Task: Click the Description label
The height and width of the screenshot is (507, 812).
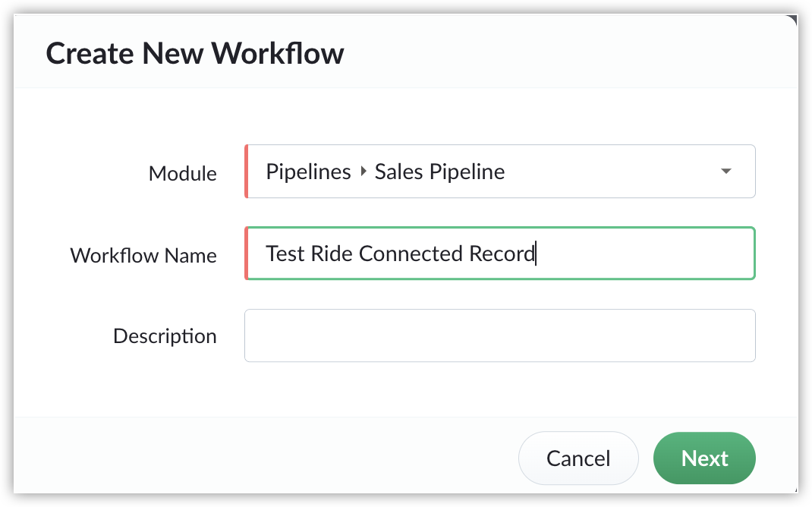Action: point(165,335)
